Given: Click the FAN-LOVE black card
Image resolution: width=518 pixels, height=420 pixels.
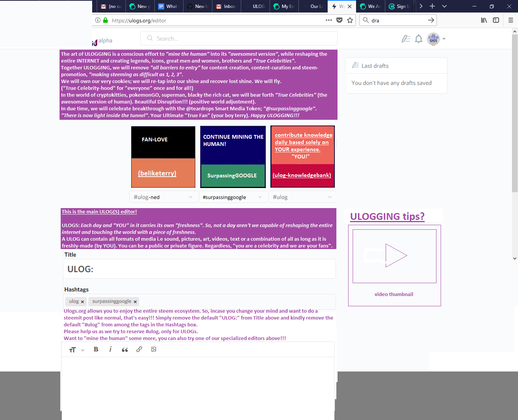Looking at the screenshot, I should pos(163,142).
